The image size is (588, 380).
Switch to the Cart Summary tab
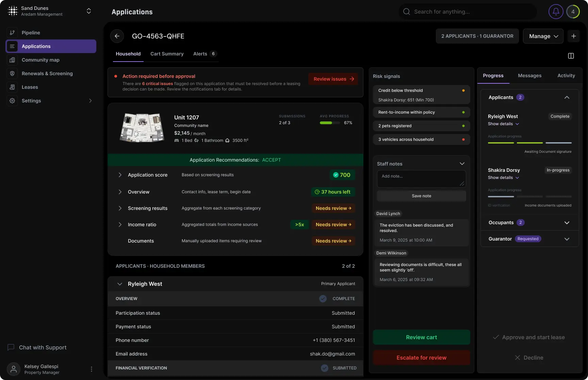click(167, 54)
